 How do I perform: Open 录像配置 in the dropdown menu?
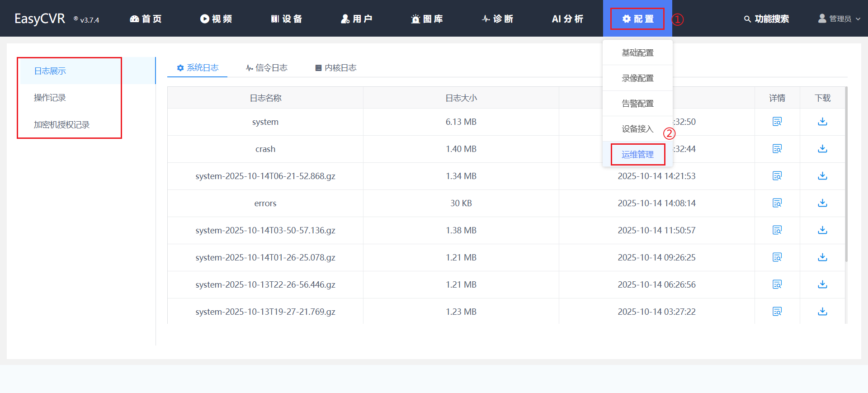tap(637, 78)
